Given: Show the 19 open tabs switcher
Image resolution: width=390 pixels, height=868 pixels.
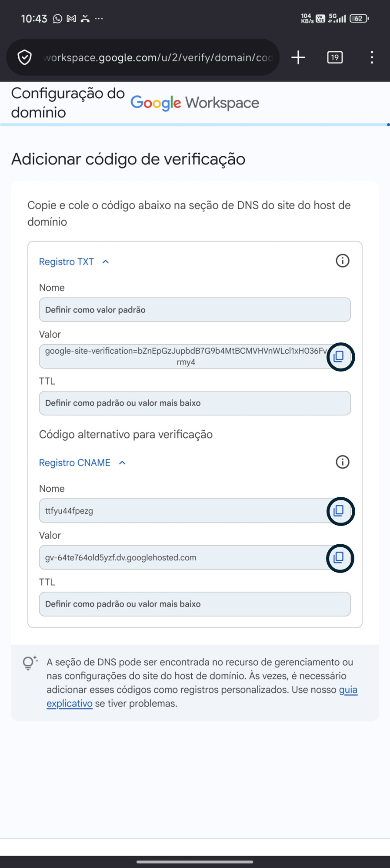Looking at the screenshot, I should click(x=335, y=57).
